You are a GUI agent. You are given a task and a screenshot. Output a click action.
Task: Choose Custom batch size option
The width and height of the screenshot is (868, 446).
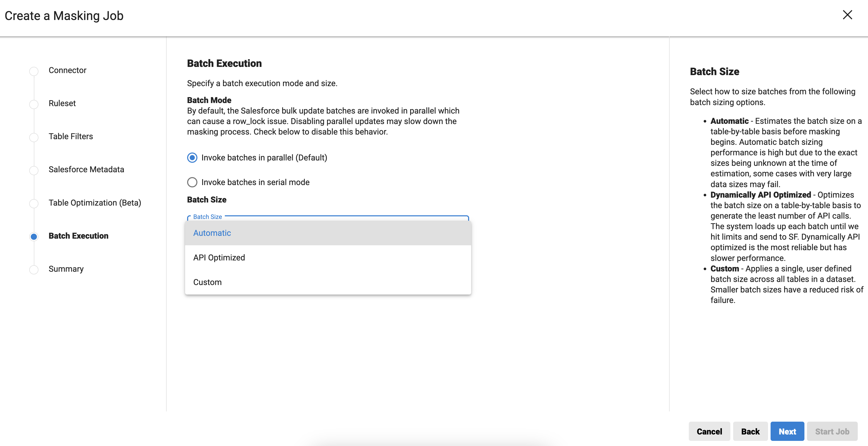[x=207, y=282]
